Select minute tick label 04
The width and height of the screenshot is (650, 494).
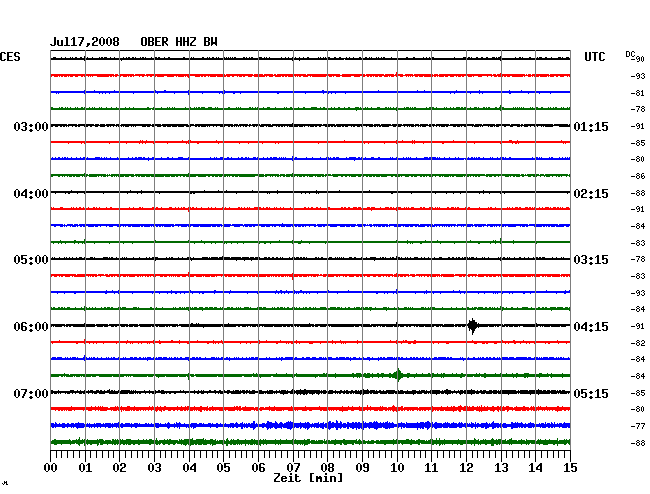pos(189,468)
